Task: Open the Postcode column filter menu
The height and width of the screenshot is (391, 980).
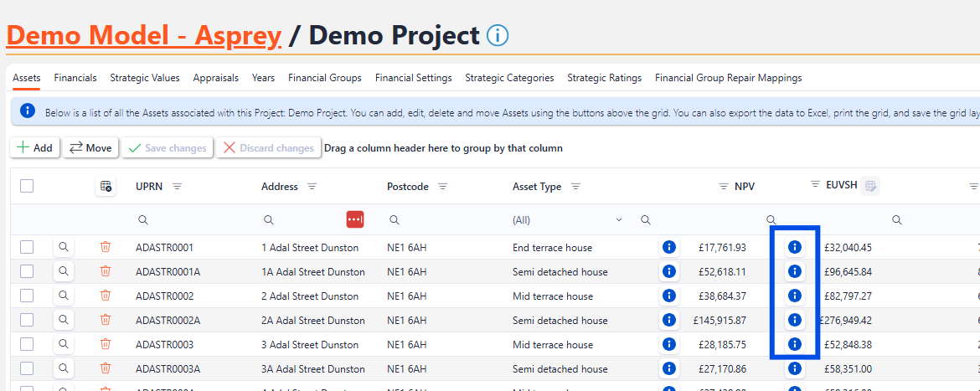Action: (443, 187)
